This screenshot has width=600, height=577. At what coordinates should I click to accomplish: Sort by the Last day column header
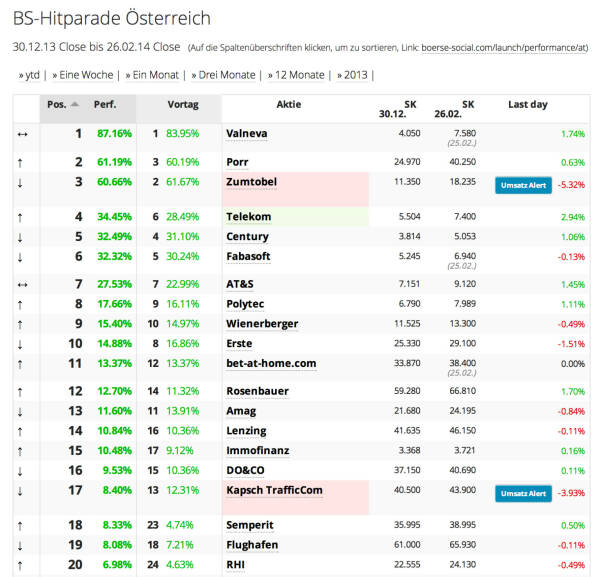tap(527, 104)
